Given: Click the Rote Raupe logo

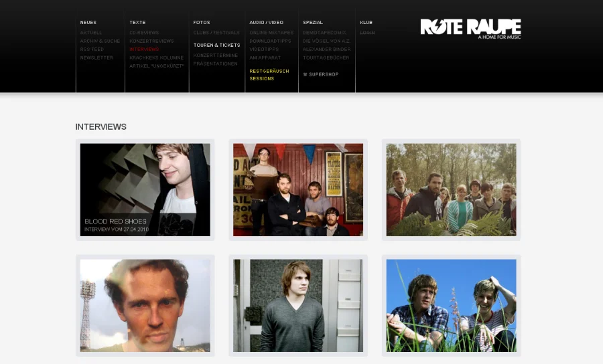Looking at the screenshot, I should click(x=470, y=28).
